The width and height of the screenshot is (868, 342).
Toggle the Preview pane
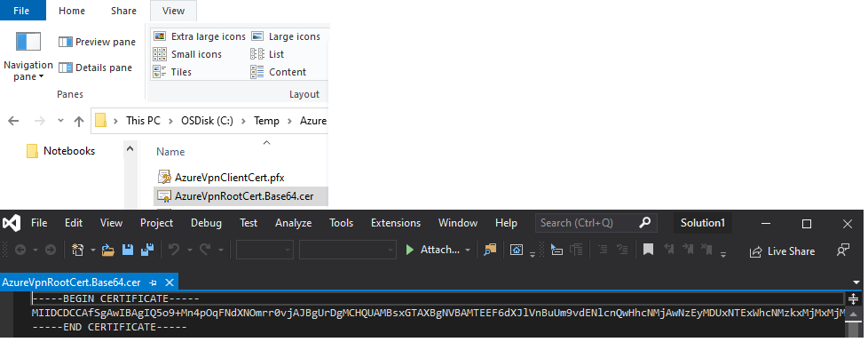pos(98,42)
